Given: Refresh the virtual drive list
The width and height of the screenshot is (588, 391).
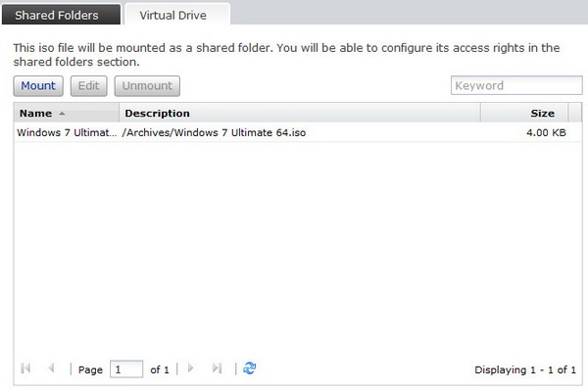Looking at the screenshot, I should (x=249, y=368).
